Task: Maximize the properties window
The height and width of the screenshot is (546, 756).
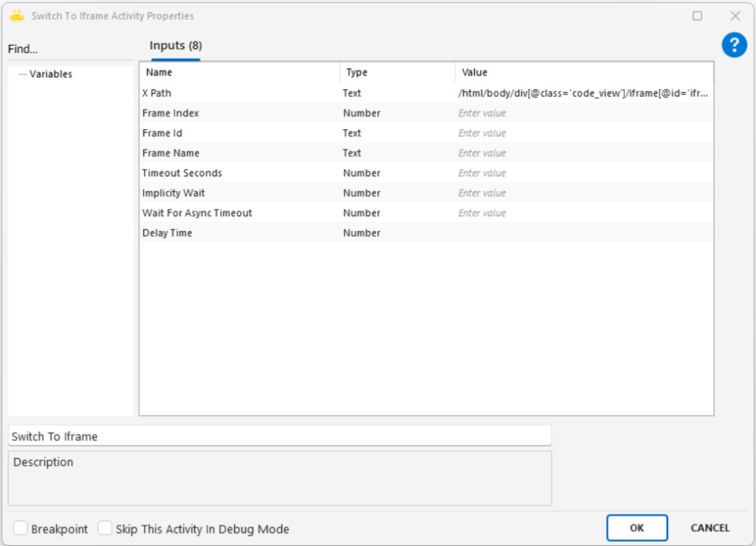Action: (x=697, y=15)
